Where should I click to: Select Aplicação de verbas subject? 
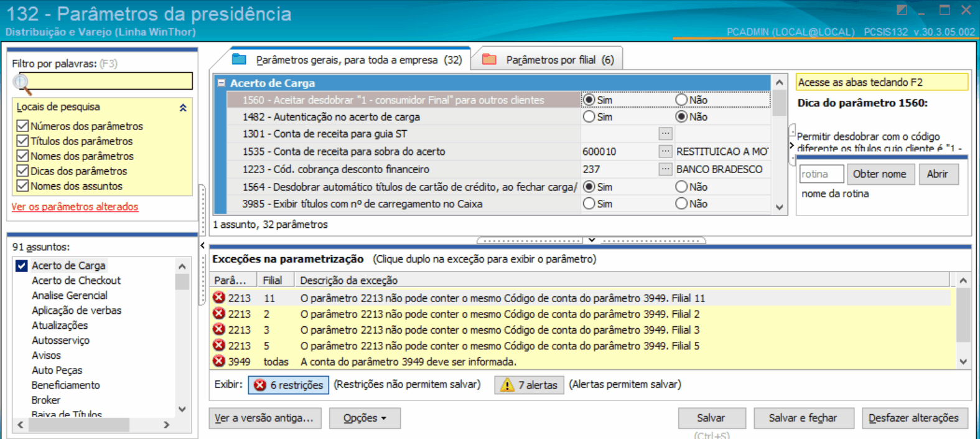[77, 310]
